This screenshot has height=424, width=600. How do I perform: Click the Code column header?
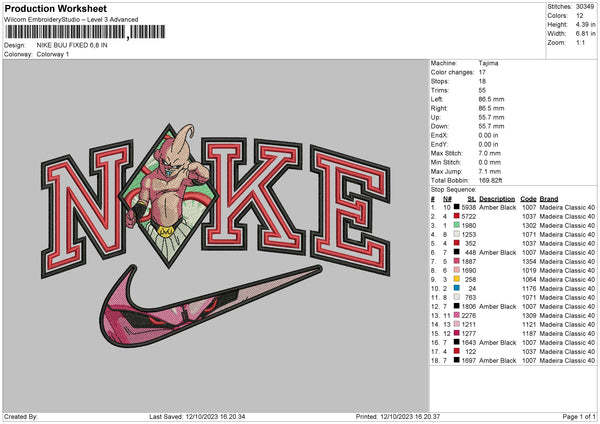(x=528, y=199)
